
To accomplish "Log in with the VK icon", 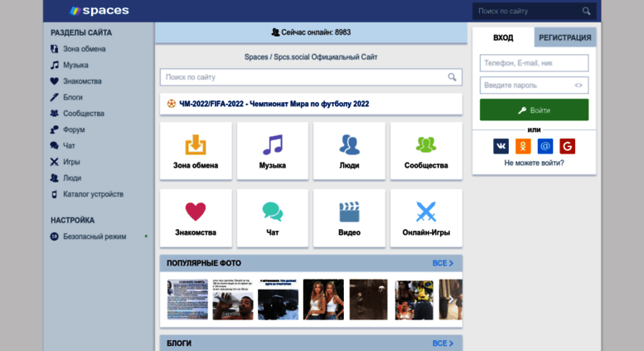I will click(501, 146).
